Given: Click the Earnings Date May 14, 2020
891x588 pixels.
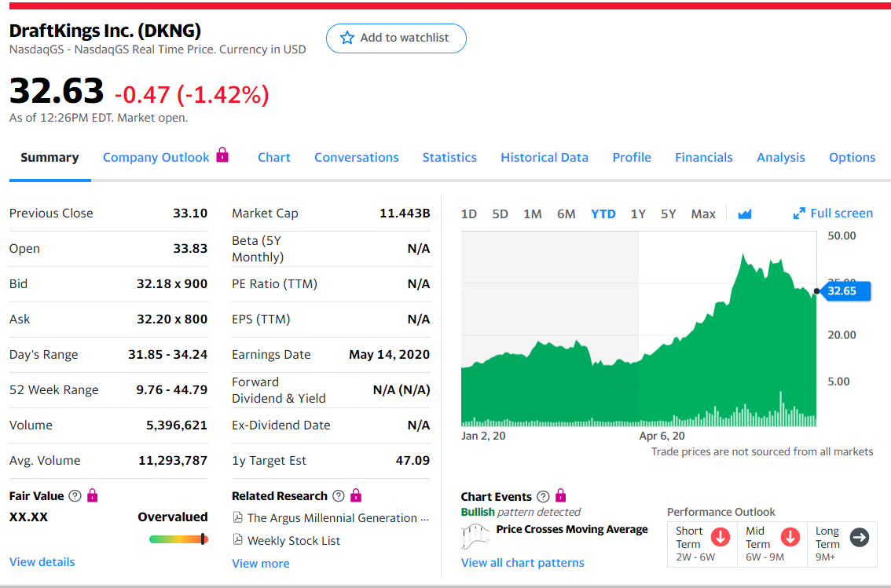Looking at the screenshot, I should pyautogui.click(x=389, y=355).
